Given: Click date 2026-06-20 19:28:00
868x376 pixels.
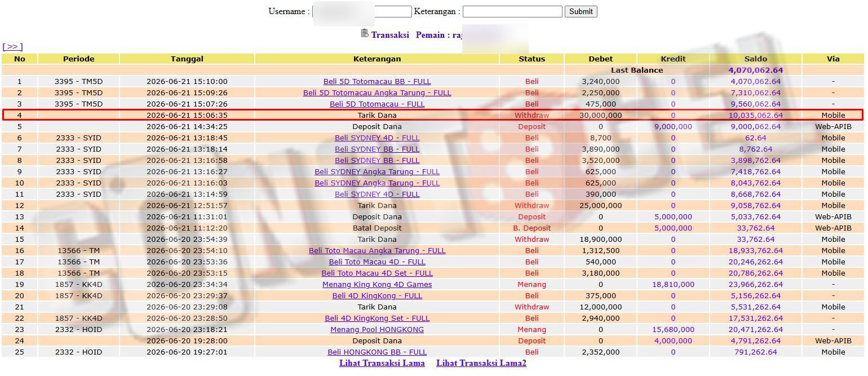Looking at the screenshot, I should coord(187,340).
